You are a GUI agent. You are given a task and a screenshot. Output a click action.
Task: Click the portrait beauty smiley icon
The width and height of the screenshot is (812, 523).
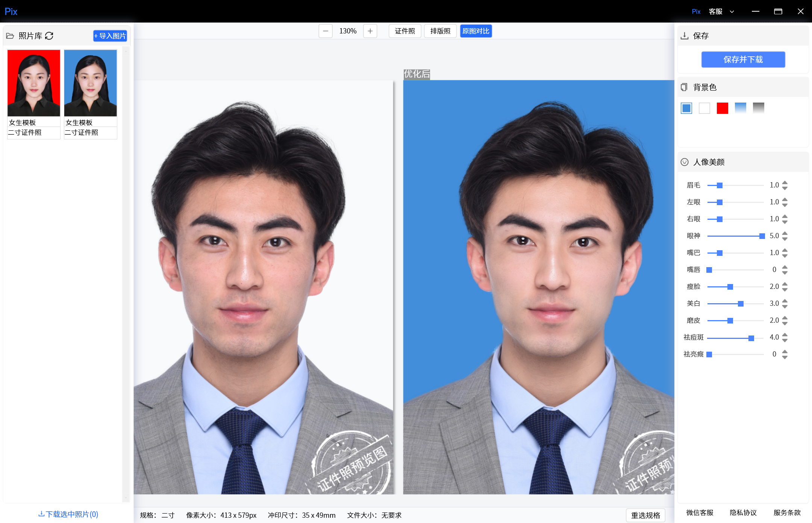pyautogui.click(x=685, y=162)
